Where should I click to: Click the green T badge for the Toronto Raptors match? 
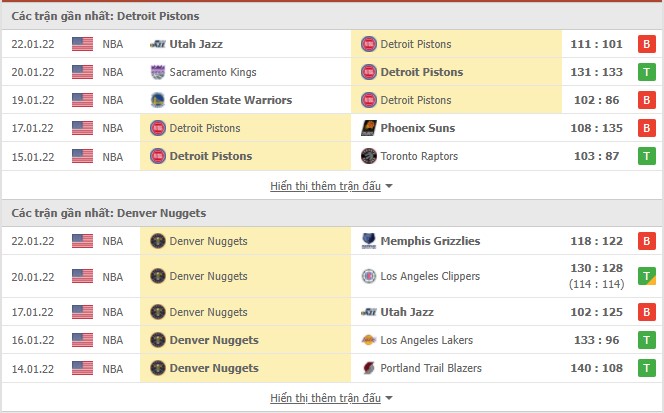647,156
